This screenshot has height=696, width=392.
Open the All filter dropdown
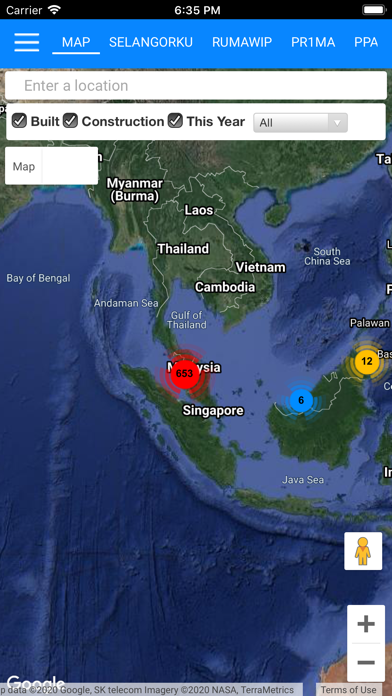coord(300,123)
